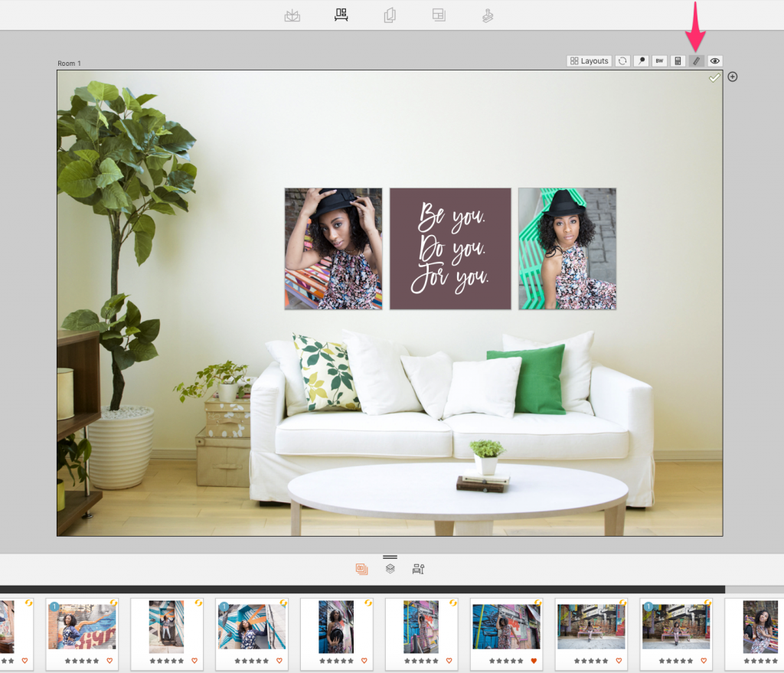Select the blue and pink graffiti thumbnail
Viewport: 784px width, 673px height.
click(507, 627)
